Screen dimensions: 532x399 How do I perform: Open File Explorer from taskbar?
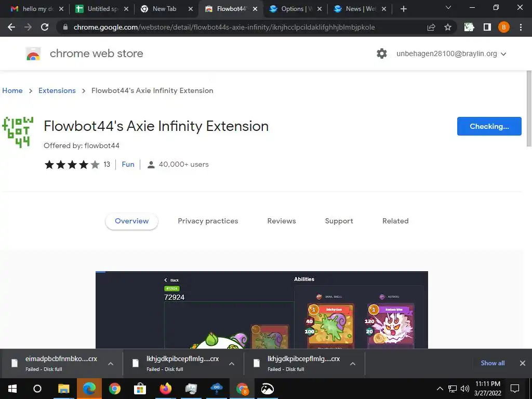click(x=63, y=389)
